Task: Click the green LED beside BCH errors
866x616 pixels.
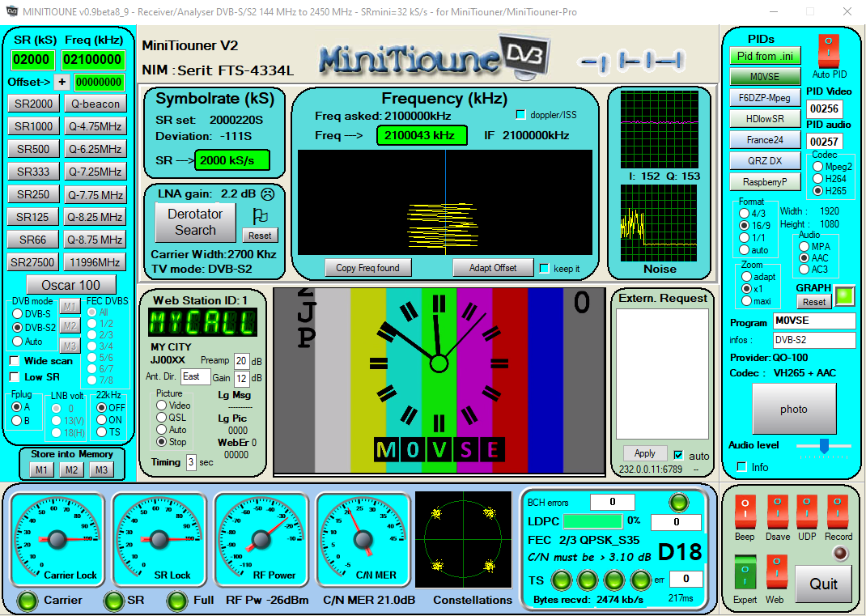Action: pos(679,502)
